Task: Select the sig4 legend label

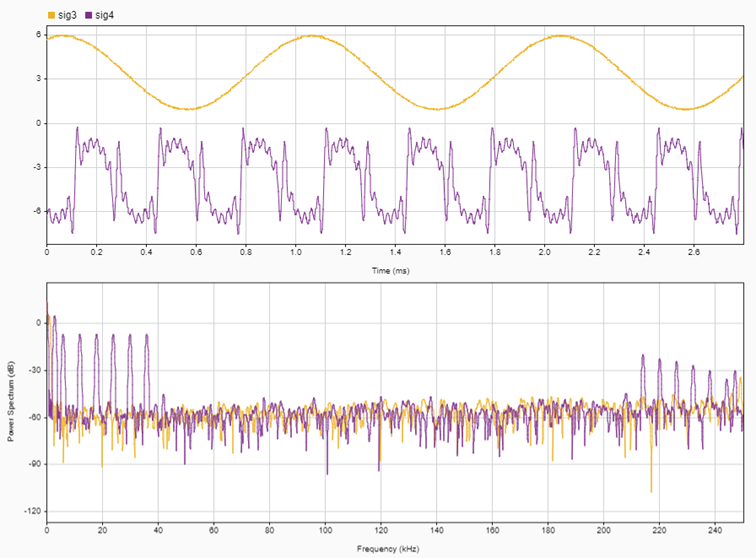Action: click(x=104, y=15)
